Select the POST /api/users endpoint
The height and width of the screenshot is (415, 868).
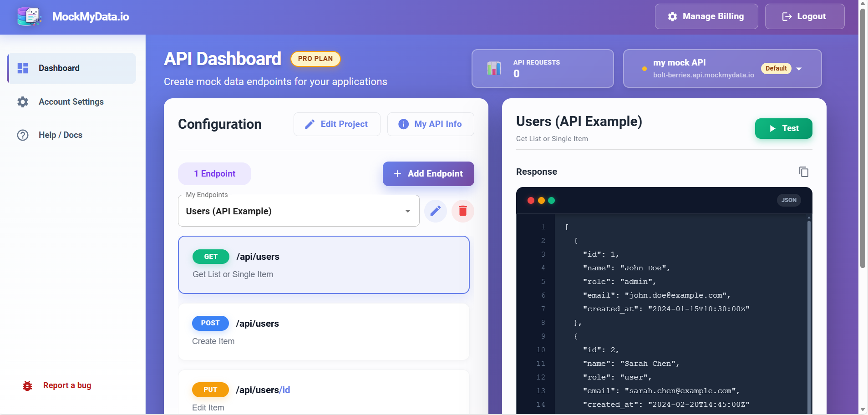[x=323, y=332]
